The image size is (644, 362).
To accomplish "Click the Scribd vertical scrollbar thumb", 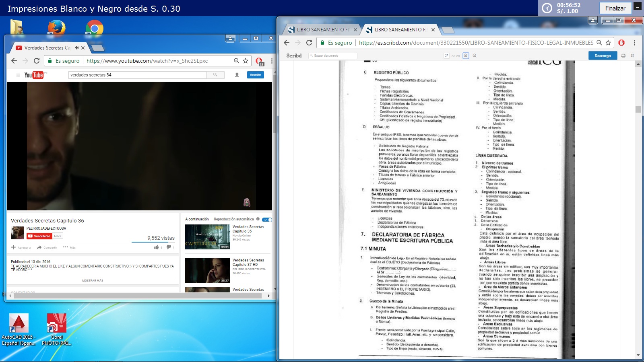I will (638, 109).
